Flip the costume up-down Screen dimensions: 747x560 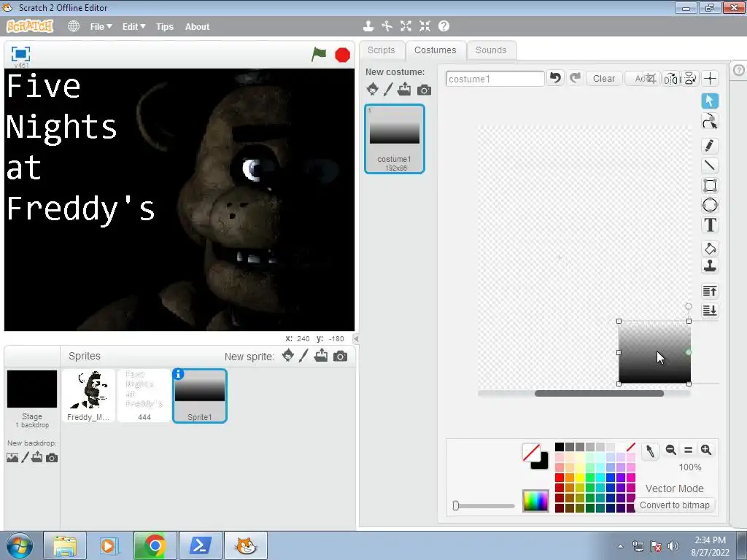click(x=690, y=79)
